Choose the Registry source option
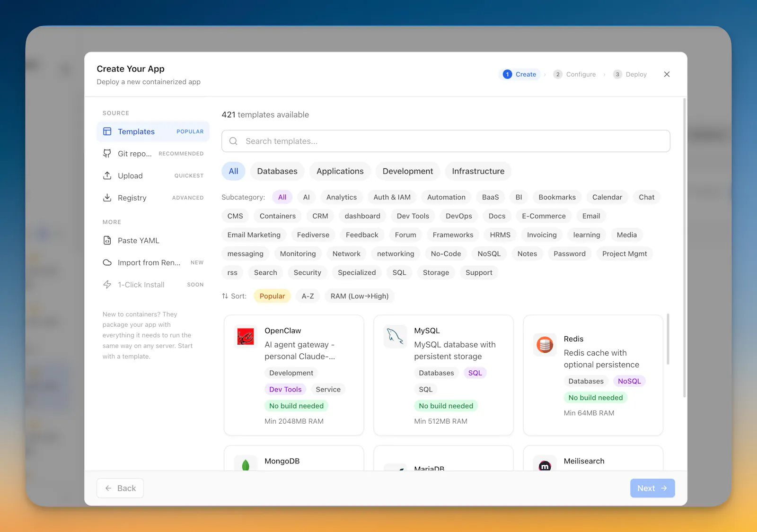 [x=153, y=198]
